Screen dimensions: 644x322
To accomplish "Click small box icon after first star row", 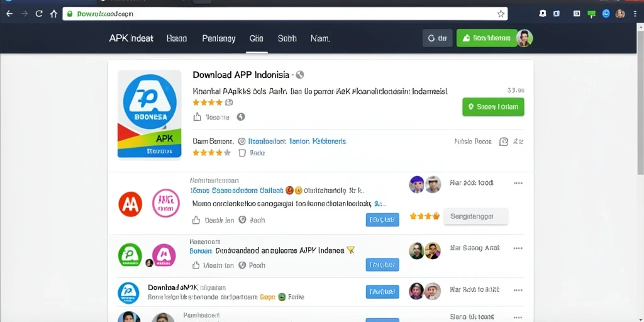I will point(229,103).
